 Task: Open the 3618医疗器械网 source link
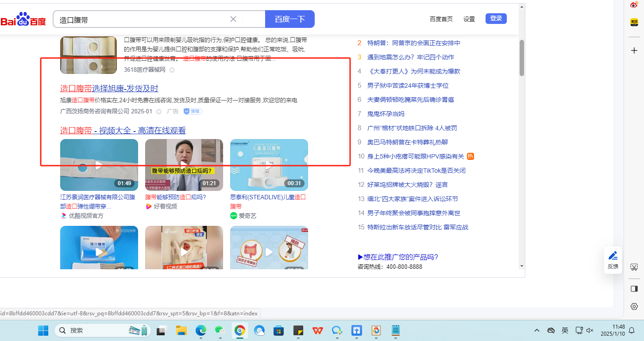click(x=145, y=70)
